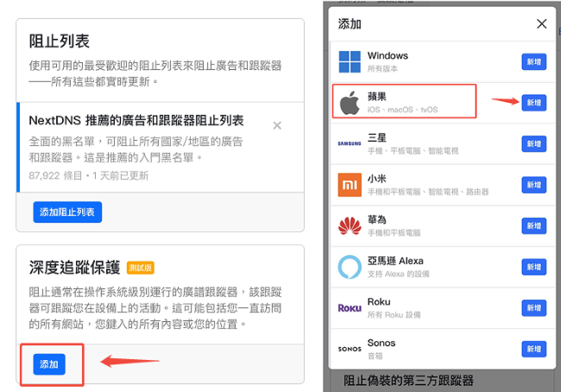This screenshot has width=561, height=392.
Task: Click the '添加' dialog title
Action: point(350,24)
